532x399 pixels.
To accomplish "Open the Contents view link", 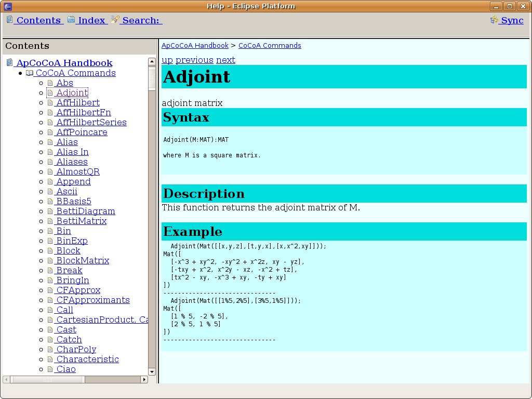I will point(38,20).
